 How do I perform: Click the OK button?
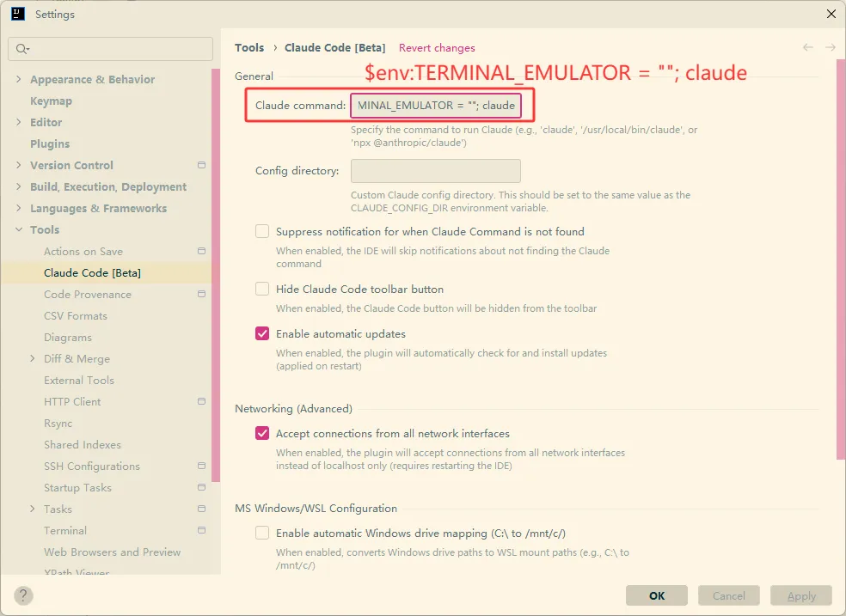(x=657, y=595)
